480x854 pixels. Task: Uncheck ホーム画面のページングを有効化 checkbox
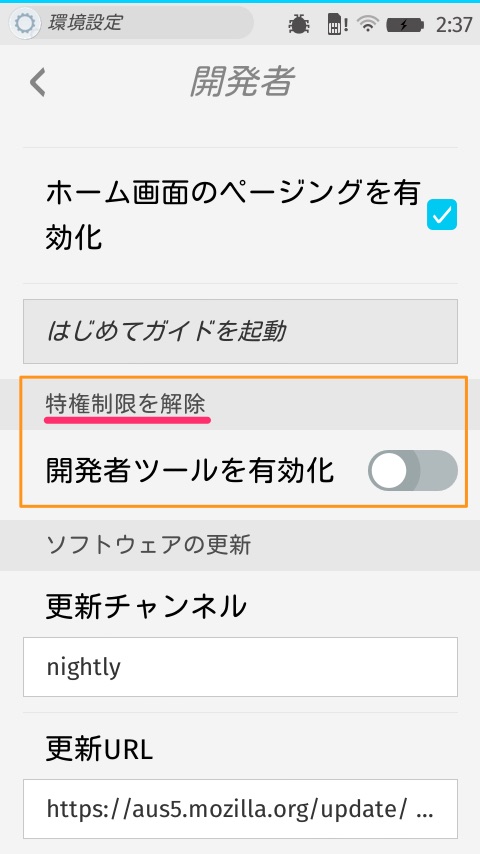pos(441,215)
